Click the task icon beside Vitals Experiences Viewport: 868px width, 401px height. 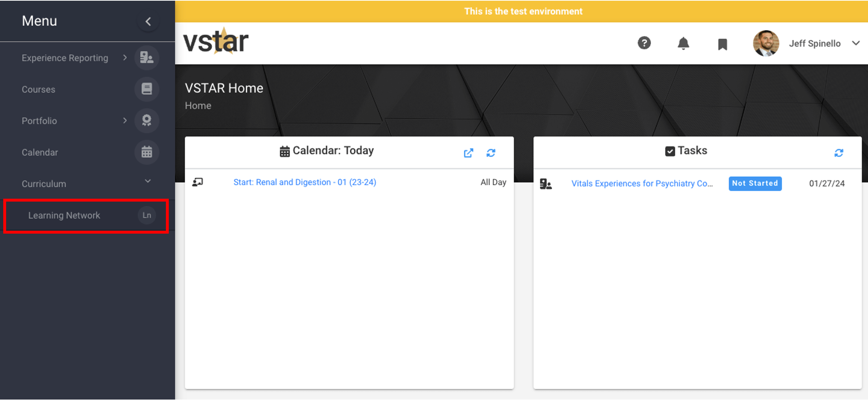546,184
